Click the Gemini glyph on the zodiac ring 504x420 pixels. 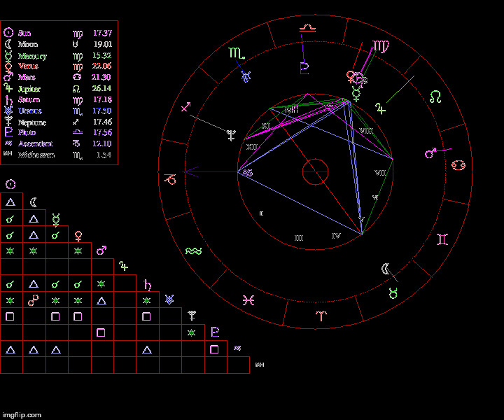(442, 240)
